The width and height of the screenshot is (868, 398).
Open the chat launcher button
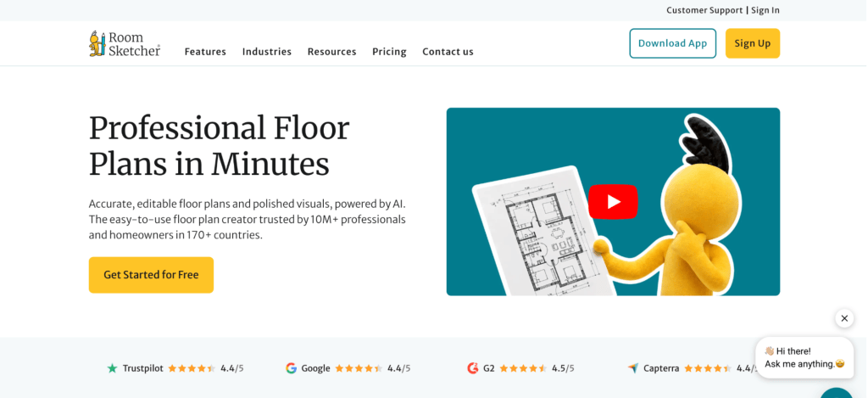[x=837, y=392]
